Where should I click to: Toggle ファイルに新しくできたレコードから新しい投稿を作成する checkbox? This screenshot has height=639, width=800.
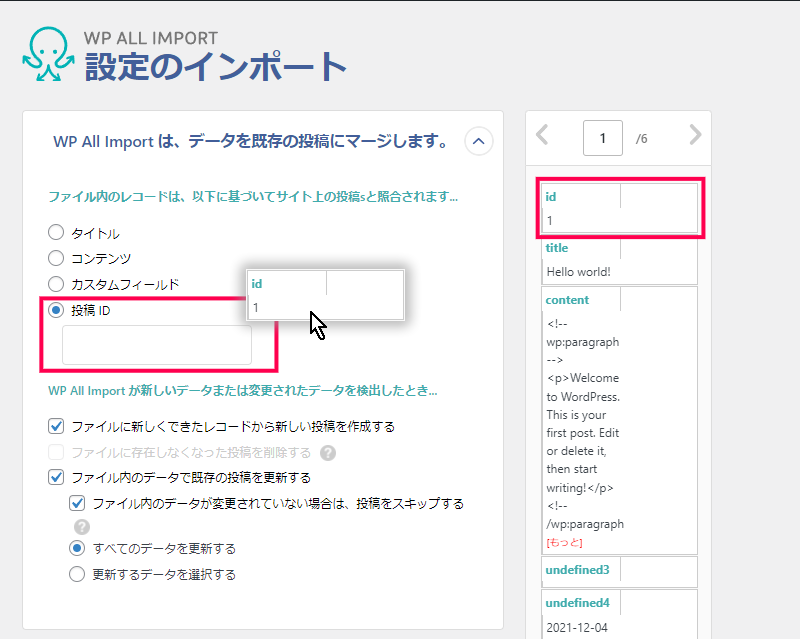click(56, 426)
